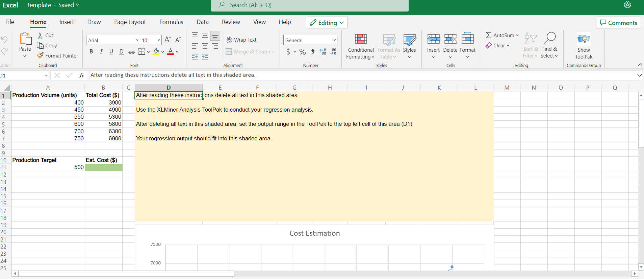Switch to the Page Layout tab
The width and height of the screenshot is (644, 279).
click(130, 22)
